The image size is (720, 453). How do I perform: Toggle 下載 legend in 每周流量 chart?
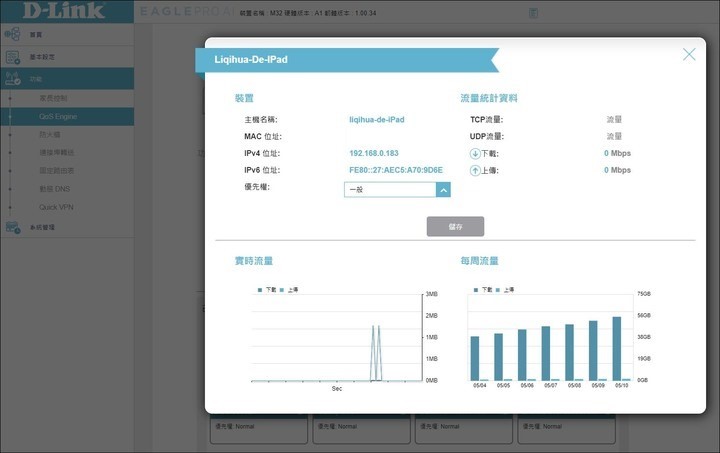(483, 290)
